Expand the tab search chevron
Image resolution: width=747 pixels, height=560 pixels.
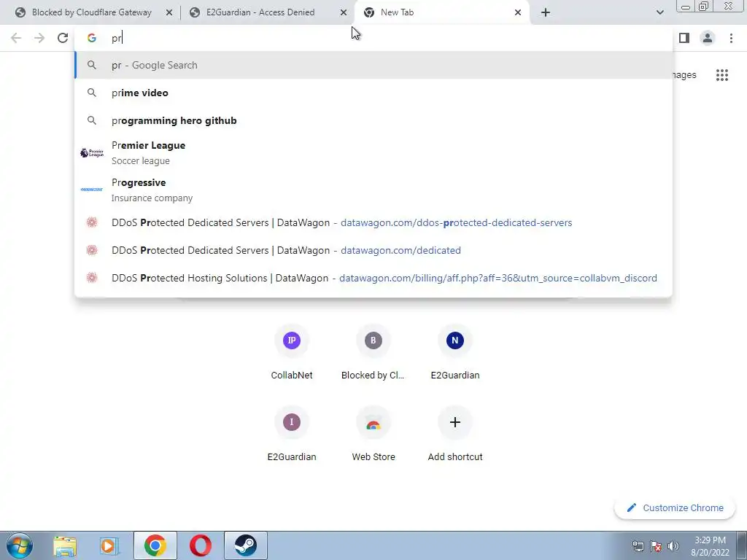tap(659, 12)
